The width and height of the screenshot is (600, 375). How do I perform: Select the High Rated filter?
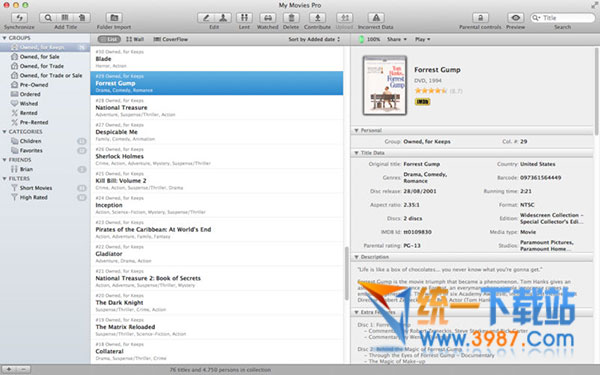click(33, 197)
